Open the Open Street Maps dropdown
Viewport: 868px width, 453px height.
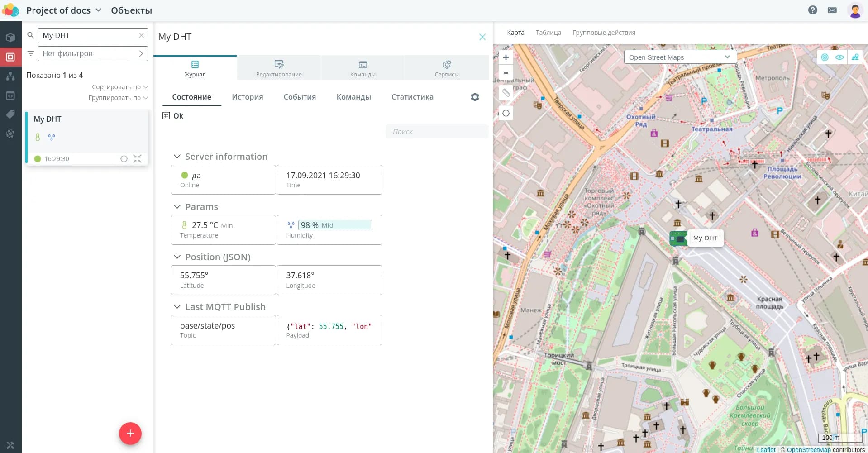(680, 57)
